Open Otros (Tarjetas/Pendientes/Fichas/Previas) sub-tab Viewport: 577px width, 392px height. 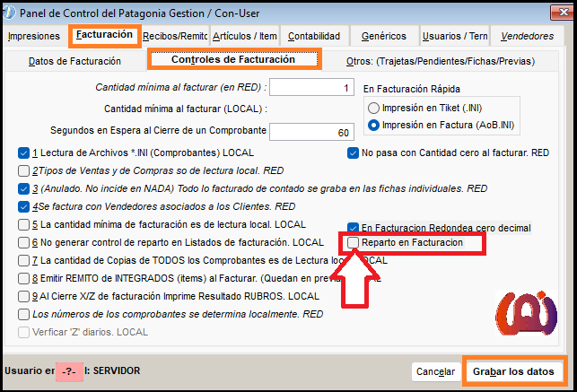pos(440,61)
